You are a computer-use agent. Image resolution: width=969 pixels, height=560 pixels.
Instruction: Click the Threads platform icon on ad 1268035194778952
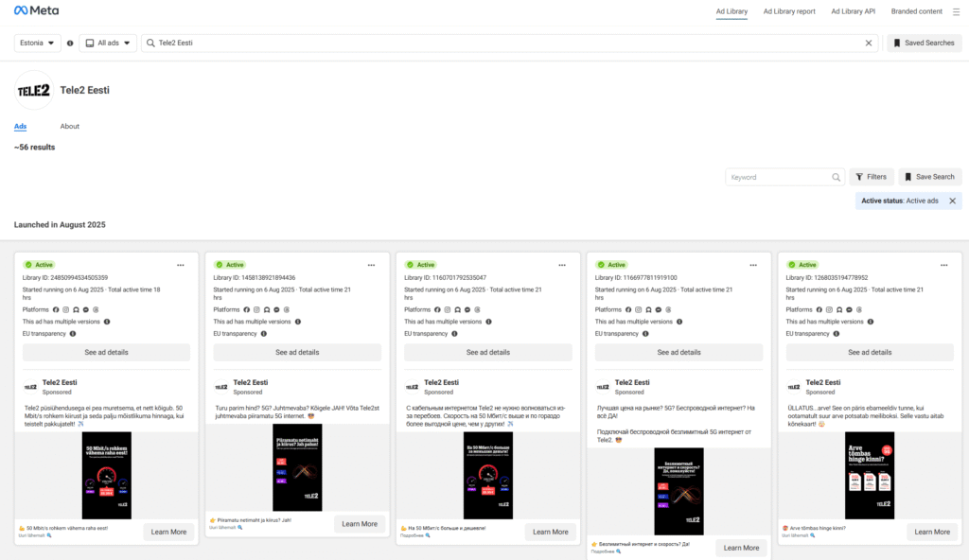(x=859, y=309)
